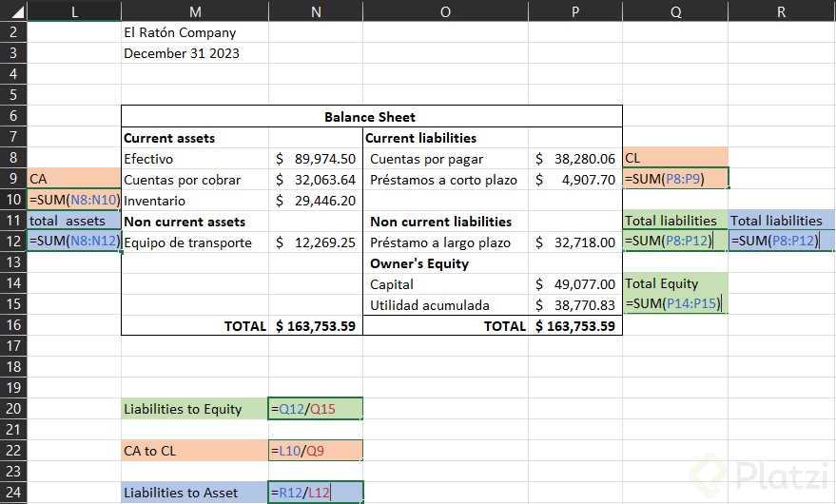The image size is (836, 504).
Task: Click the value 29,446.20
Action: coord(316,201)
